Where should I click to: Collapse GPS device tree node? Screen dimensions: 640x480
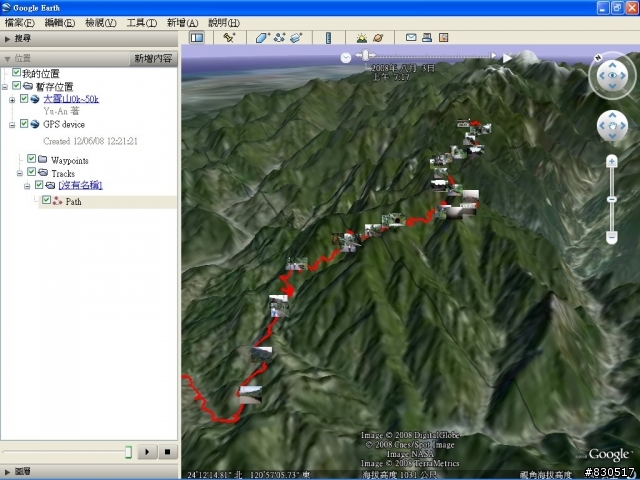point(12,125)
